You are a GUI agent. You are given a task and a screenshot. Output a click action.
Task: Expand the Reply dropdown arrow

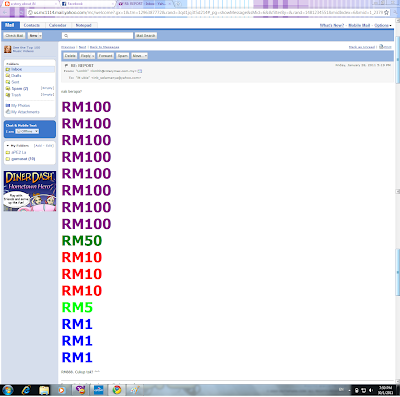(93, 56)
